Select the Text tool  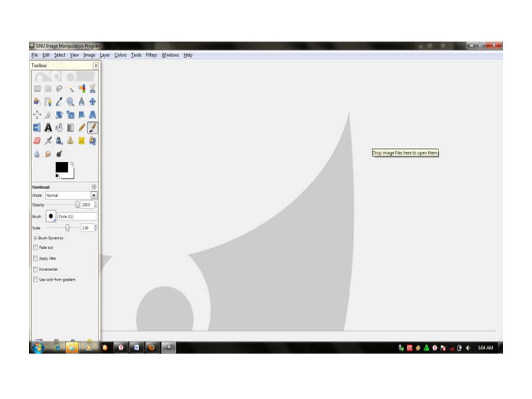point(48,127)
